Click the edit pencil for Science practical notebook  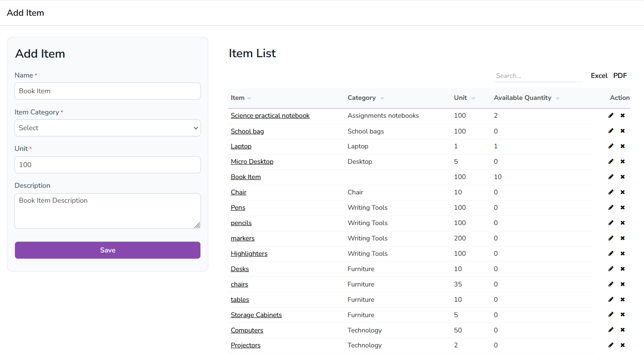(x=610, y=115)
